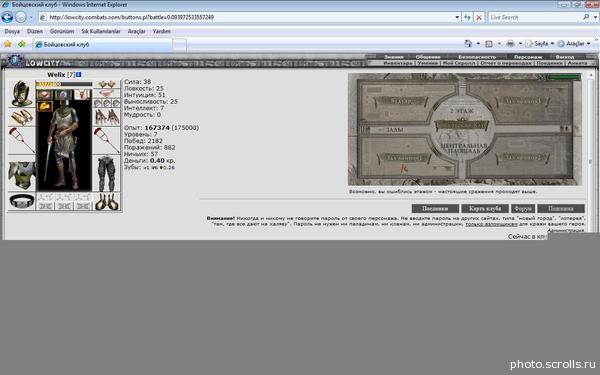This screenshot has width=600, height=375.
Task: Click the feeds toolbar icon
Action: [489, 44]
